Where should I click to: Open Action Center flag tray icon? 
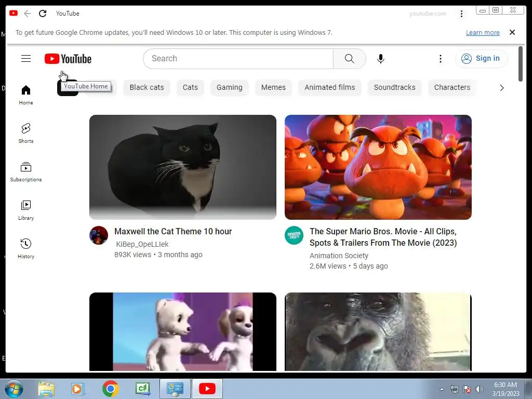(x=467, y=389)
